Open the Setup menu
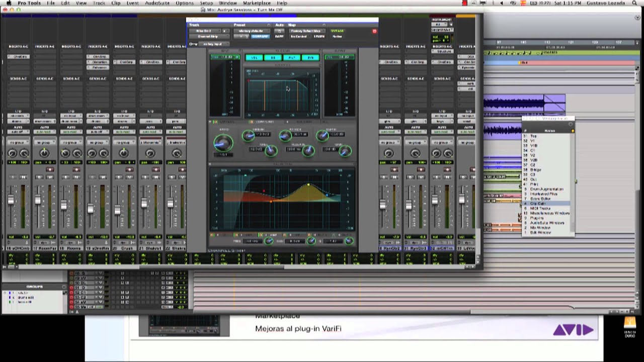Viewport: 644px width, 362px height. [206, 3]
